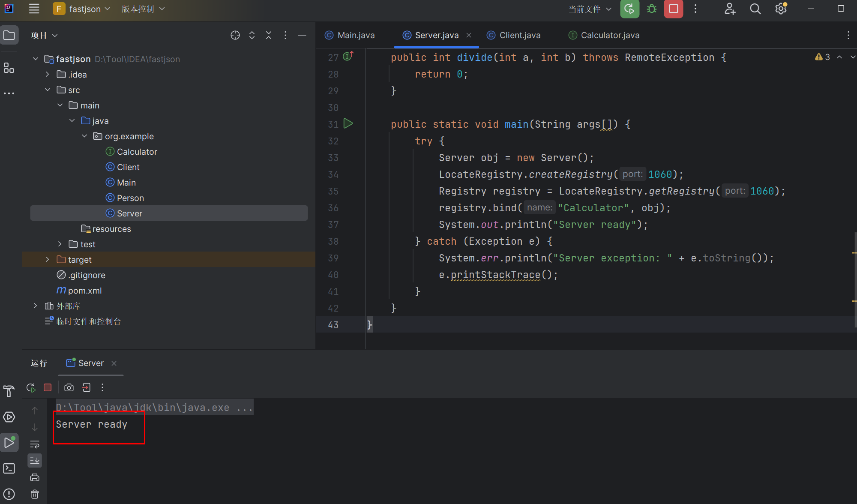The height and width of the screenshot is (504, 857).
Task: Stop Server via red square in run panel
Action: pos(48,387)
